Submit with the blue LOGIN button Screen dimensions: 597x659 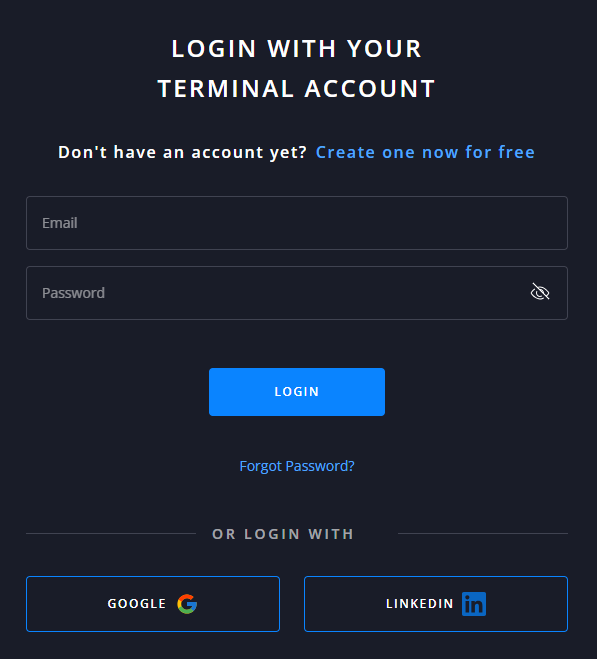point(297,392)
